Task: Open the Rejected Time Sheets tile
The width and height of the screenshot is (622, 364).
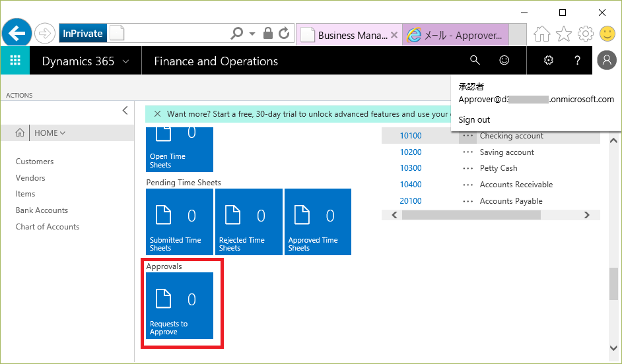Action: (249, 222)
